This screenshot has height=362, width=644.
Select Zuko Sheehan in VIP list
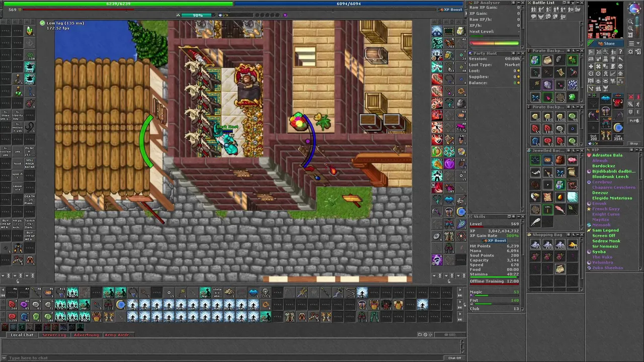[x=608, y=268]
